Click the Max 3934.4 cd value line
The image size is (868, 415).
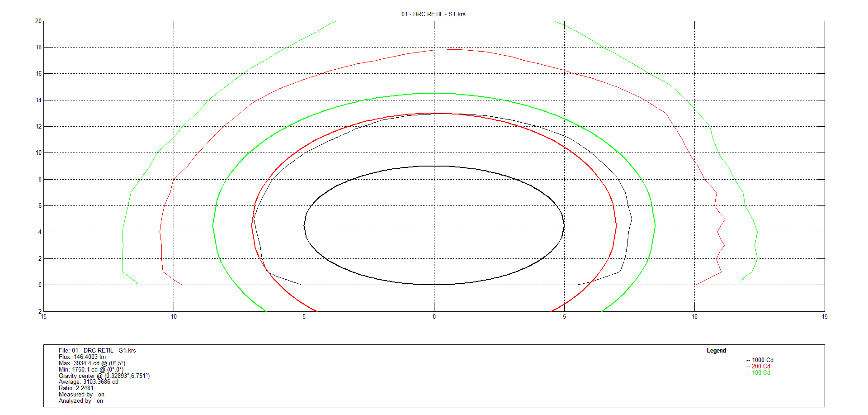pos(92,363)
